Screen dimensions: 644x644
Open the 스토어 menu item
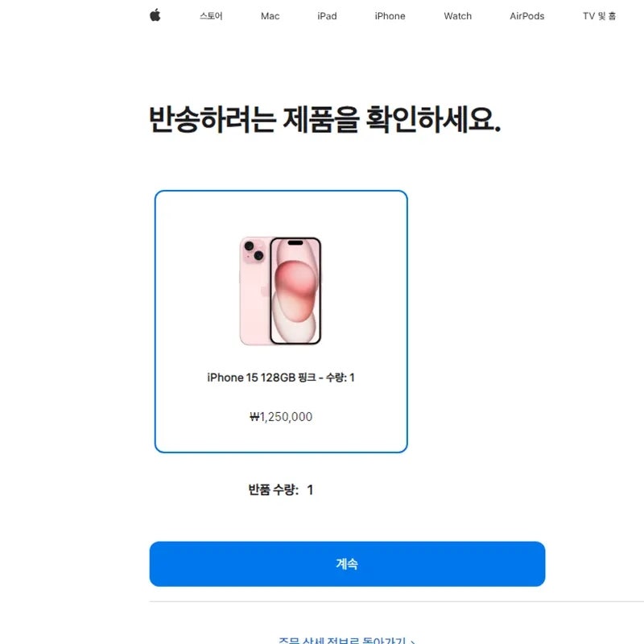point(211,16)
